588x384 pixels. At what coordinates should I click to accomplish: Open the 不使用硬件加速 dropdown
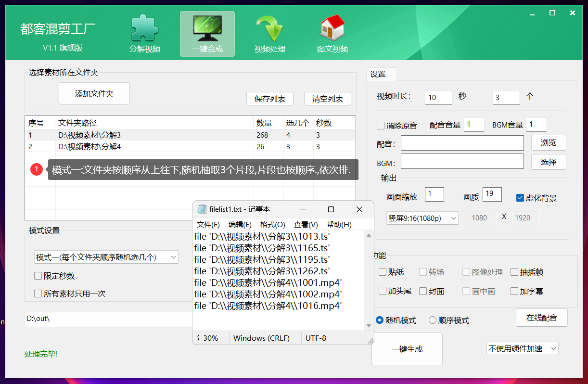tap(523, 348)
